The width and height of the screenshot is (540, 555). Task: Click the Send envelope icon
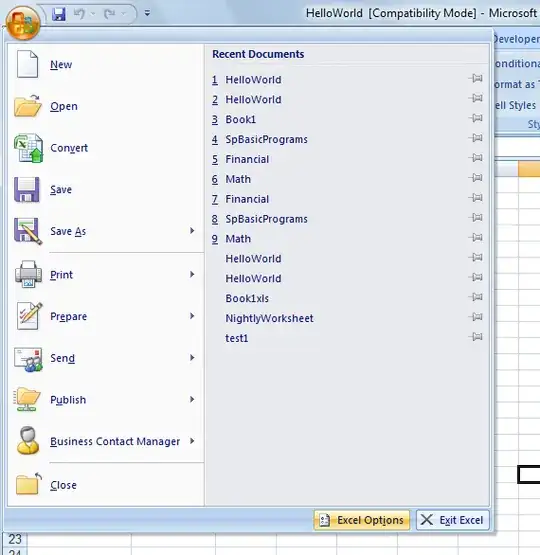pos(28,359)
